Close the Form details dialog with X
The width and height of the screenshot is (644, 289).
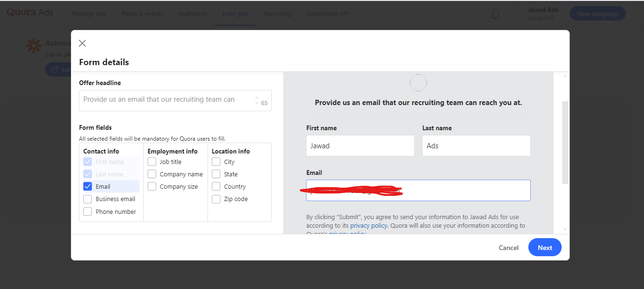[x=82, y=43]
